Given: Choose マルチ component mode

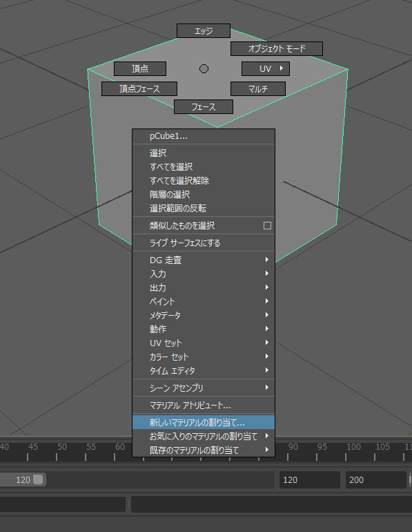Looking at the screenshot, I should click(x=258, y=89).
